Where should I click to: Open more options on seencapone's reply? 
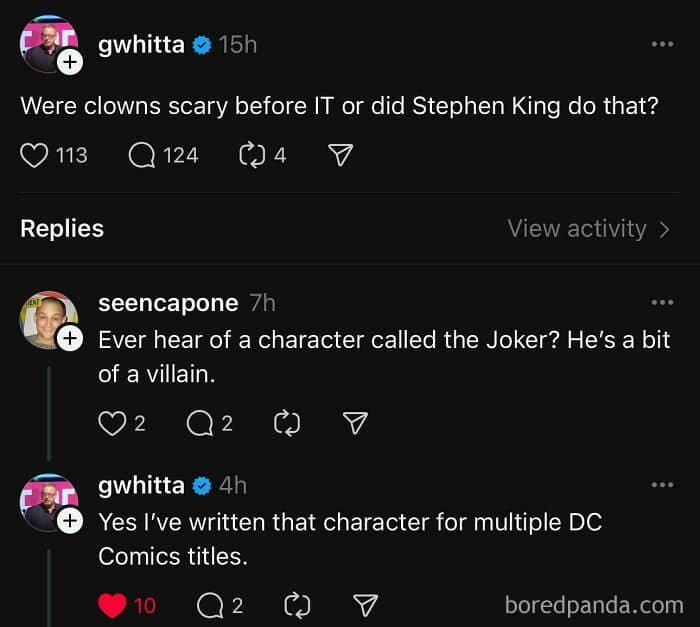click(662, 302)
